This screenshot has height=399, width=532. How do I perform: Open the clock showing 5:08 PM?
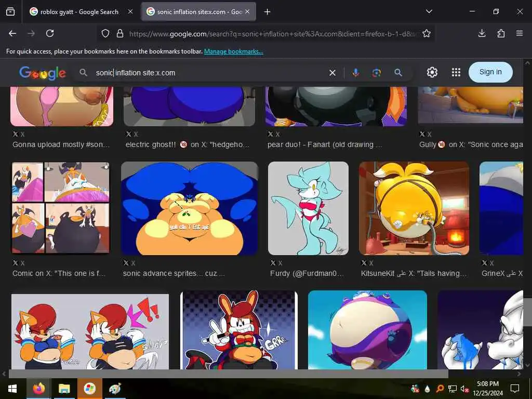[x=487, y=389]
